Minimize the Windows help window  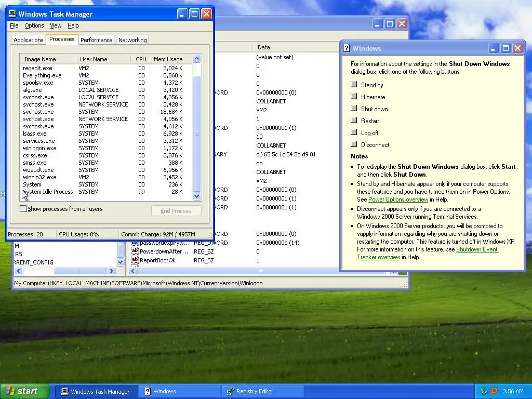pos(493,48)
